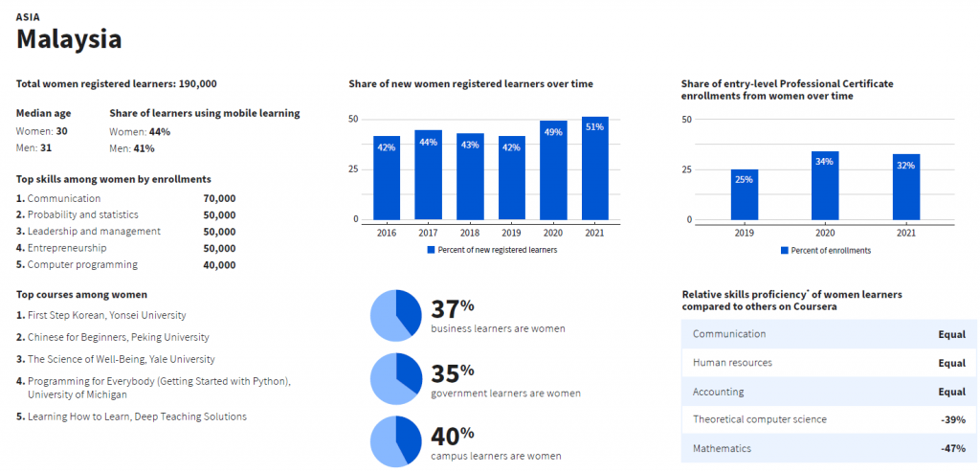Click the 35% government learners statistic
Viewport: 980px width, 472px height.
coord(505,380)
